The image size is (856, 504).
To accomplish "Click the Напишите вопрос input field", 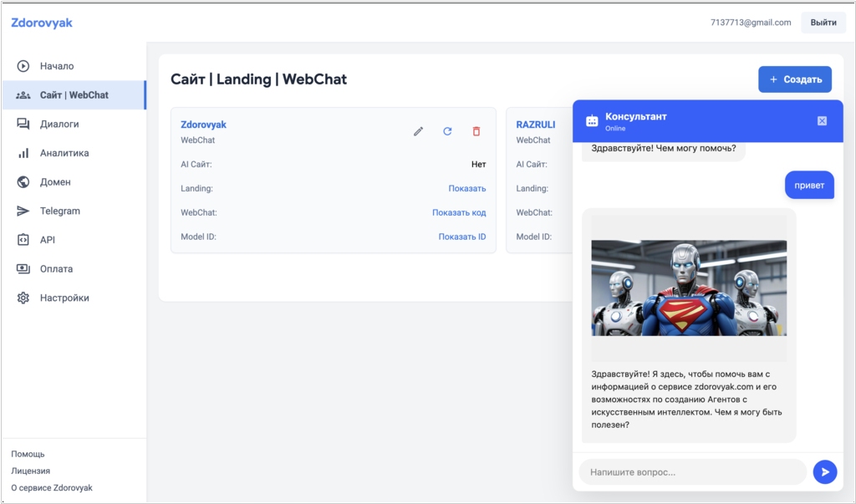I will (692, 472).
